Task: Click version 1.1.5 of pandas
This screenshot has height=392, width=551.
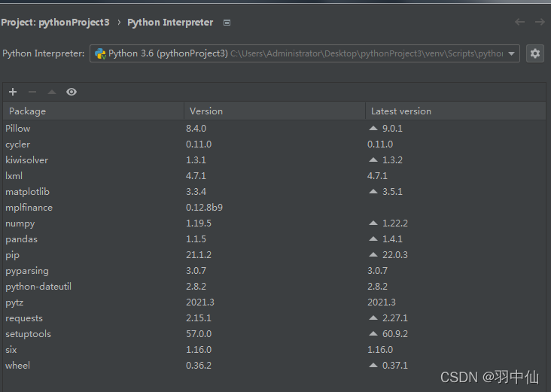Action: tap(196, 239)
